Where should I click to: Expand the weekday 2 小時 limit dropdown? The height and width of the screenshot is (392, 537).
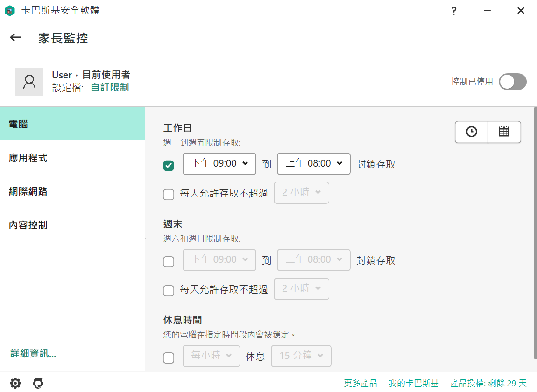click(301, 193)
